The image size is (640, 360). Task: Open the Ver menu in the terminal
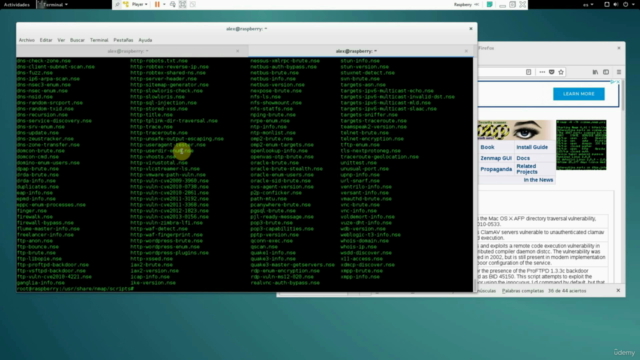[x=61, y=40]
